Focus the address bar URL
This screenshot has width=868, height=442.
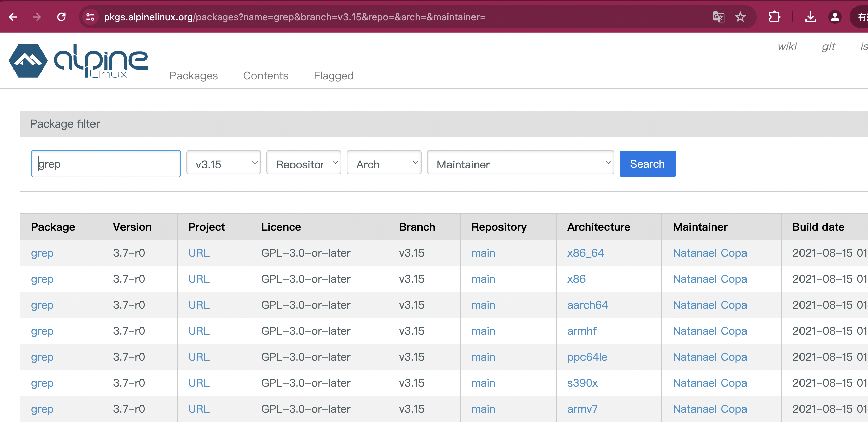pos(295,17)
